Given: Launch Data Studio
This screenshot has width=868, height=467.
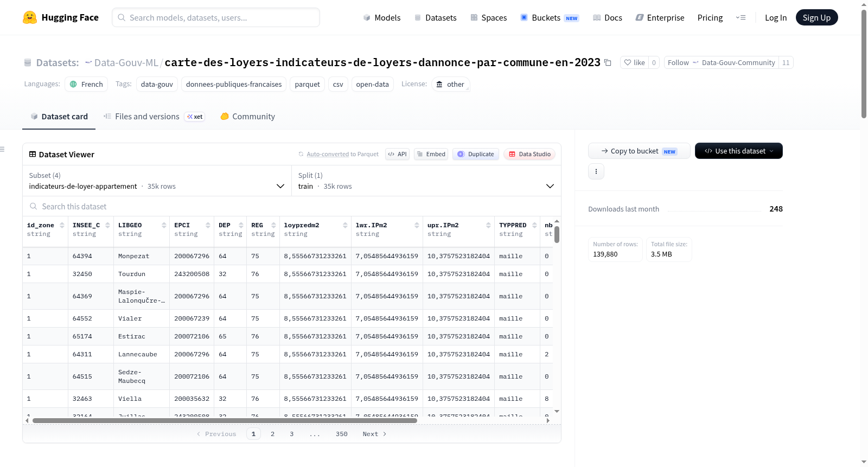Looking at the screenshot, I should [529, 154].
